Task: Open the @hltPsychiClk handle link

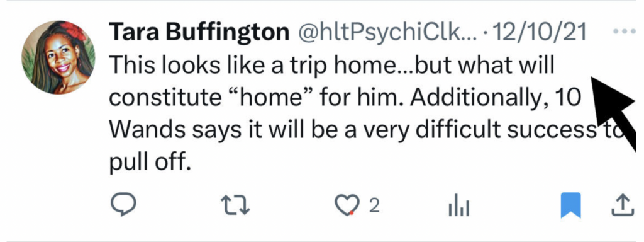Action: tap(387, 33)
